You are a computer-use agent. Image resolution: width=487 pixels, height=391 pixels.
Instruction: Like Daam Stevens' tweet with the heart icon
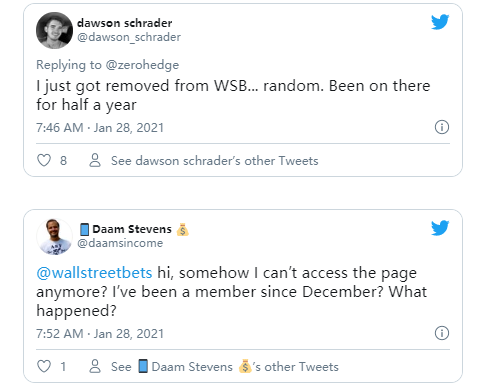coord(44,366)
